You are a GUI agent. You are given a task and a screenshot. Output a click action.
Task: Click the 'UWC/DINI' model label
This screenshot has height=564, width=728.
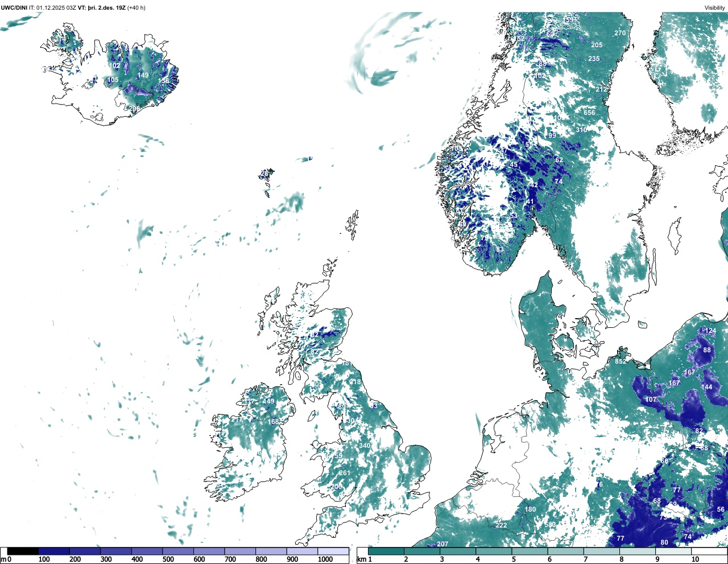[x=14, y=8]
